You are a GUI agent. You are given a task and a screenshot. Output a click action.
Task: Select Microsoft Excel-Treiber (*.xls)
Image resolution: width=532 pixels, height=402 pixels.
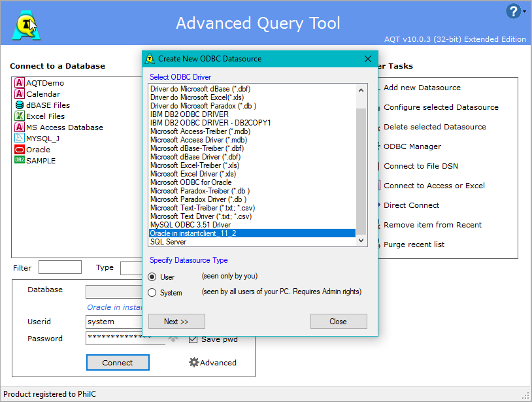pos(252,165)
